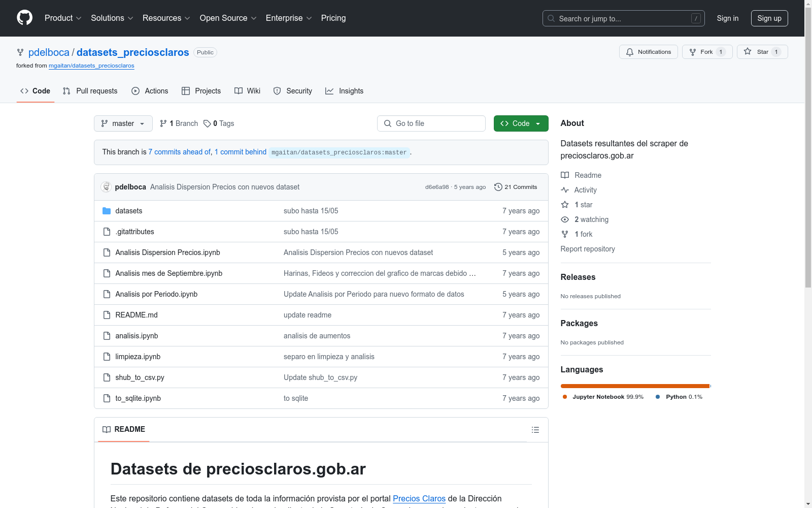Open the Precios Claros link in README
Viewport: 812px width, 508px height.
pos(419,499)
